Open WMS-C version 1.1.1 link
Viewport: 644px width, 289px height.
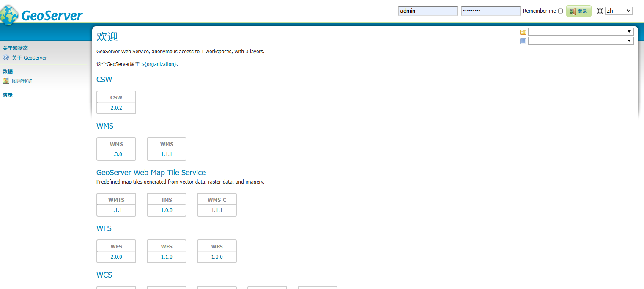tap(217, 210)
